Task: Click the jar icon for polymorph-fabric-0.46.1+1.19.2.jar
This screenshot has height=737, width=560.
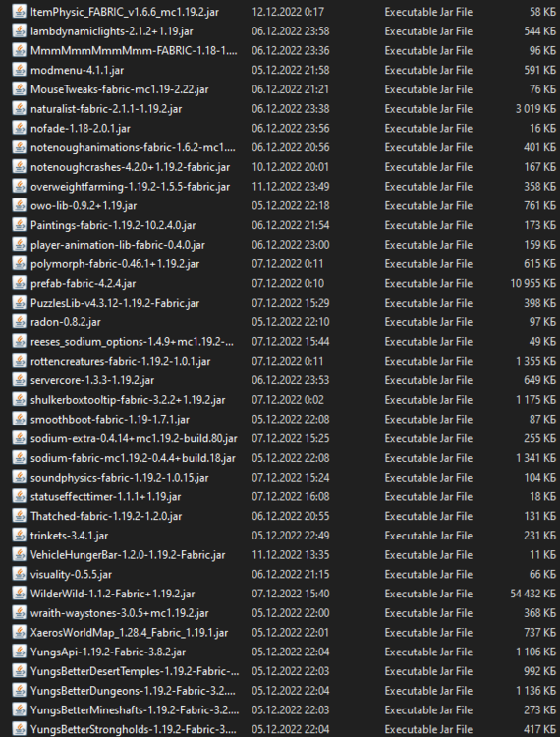Action: pos(19,263)
